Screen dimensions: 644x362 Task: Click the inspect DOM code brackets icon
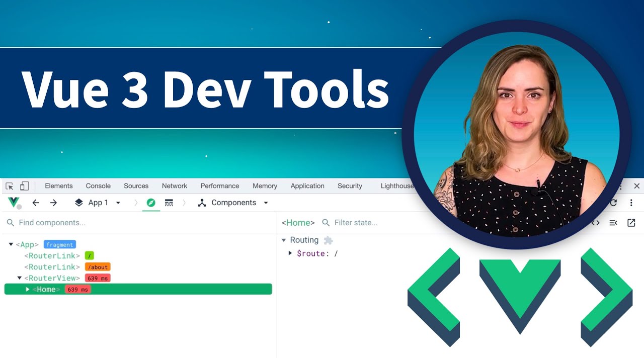pyautogui.click(x=596, y=223)
